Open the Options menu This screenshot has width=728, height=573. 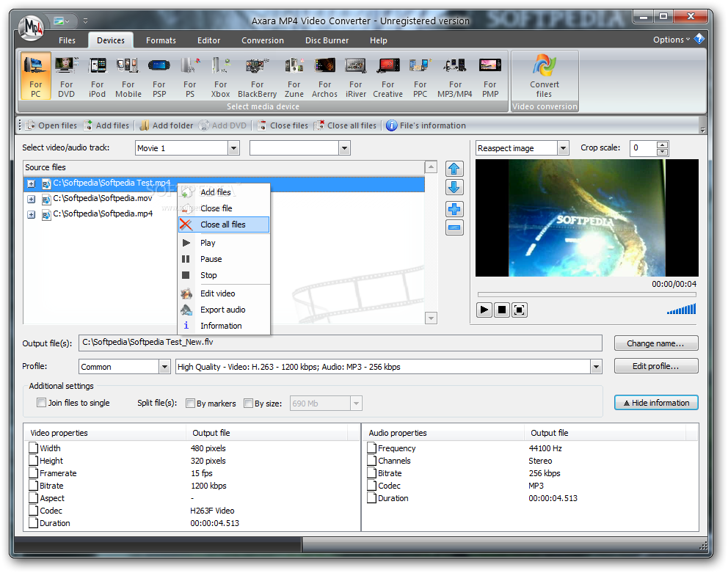tap(671, 40)
